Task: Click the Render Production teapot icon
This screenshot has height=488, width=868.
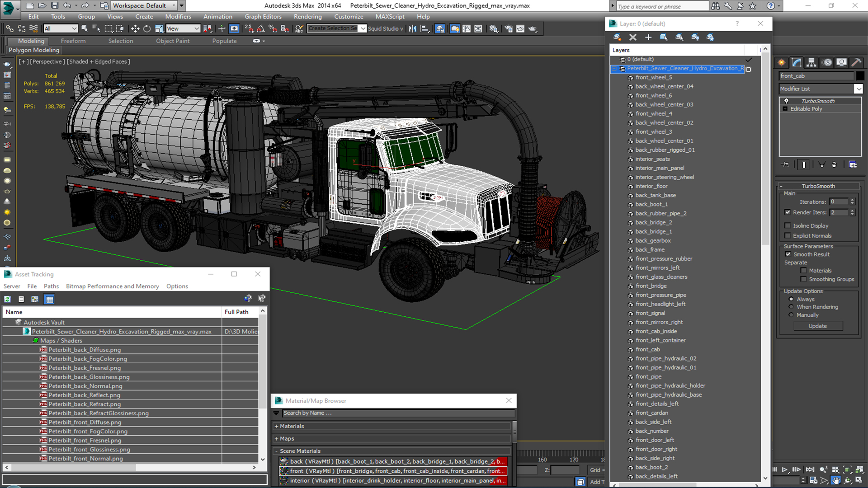Action: click(x=533, y=28)
